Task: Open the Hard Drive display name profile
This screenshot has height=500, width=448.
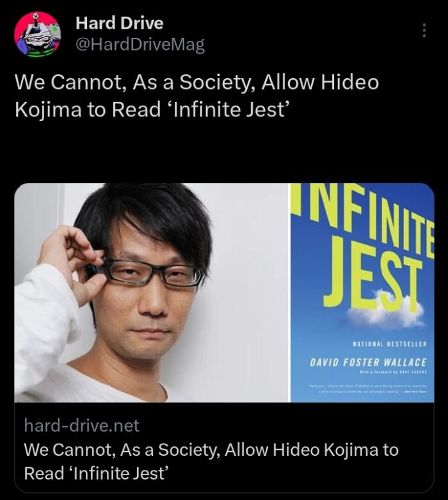Action: click(x=119, y=23)
